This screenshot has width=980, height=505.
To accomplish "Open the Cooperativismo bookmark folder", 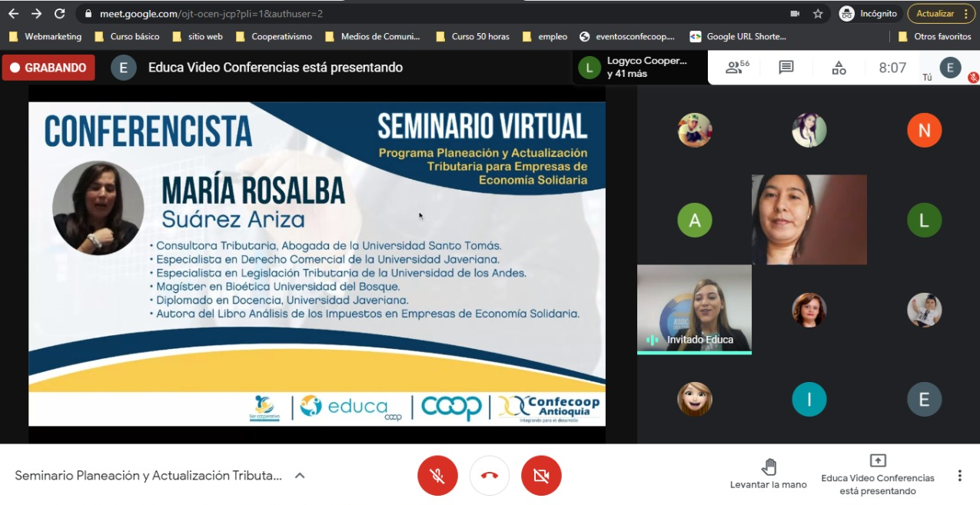I will click(x=274, y=36).
